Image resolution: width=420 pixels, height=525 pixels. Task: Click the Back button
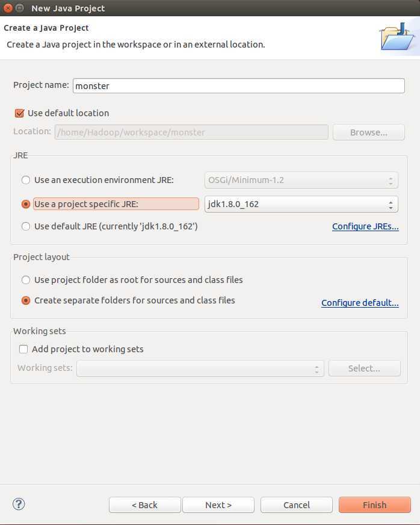pos(144,505)
